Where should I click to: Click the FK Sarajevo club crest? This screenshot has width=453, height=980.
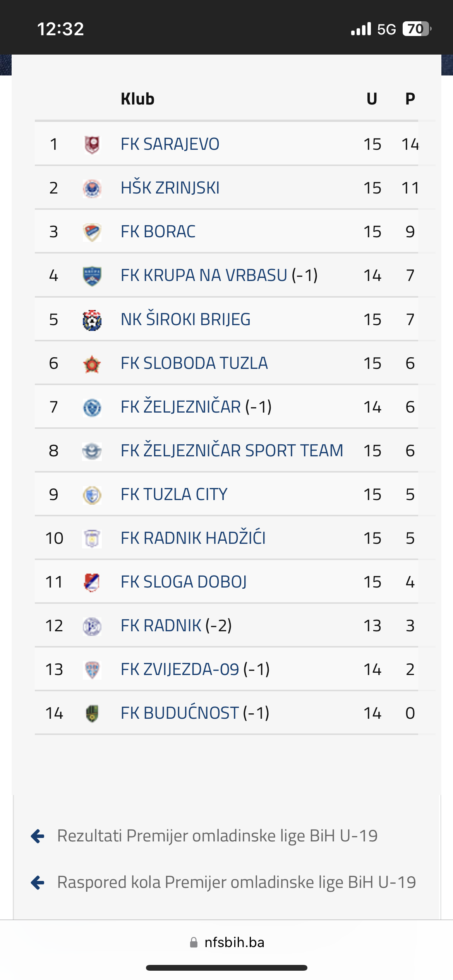click(x=92, y=145)
